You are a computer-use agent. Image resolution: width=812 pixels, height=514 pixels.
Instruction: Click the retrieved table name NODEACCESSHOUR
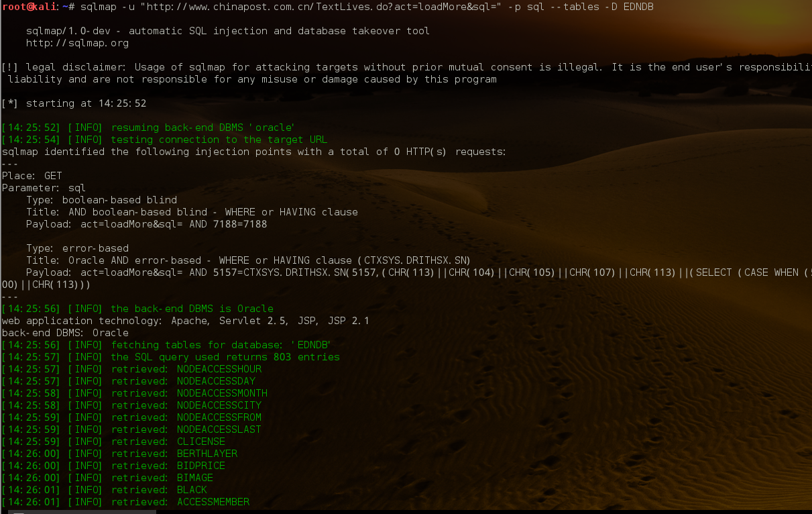pyautogui.click(x=219, y=369)
